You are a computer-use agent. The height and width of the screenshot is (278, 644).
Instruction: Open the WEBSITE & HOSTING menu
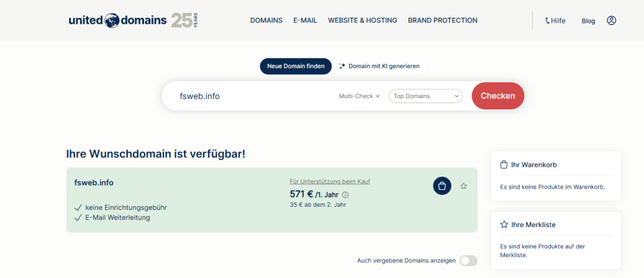[362, 21]
